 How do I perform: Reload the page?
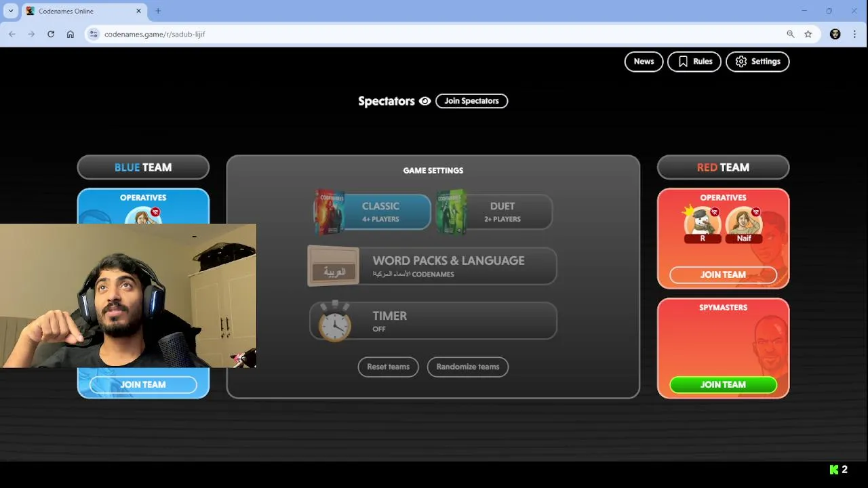[51, 34]
